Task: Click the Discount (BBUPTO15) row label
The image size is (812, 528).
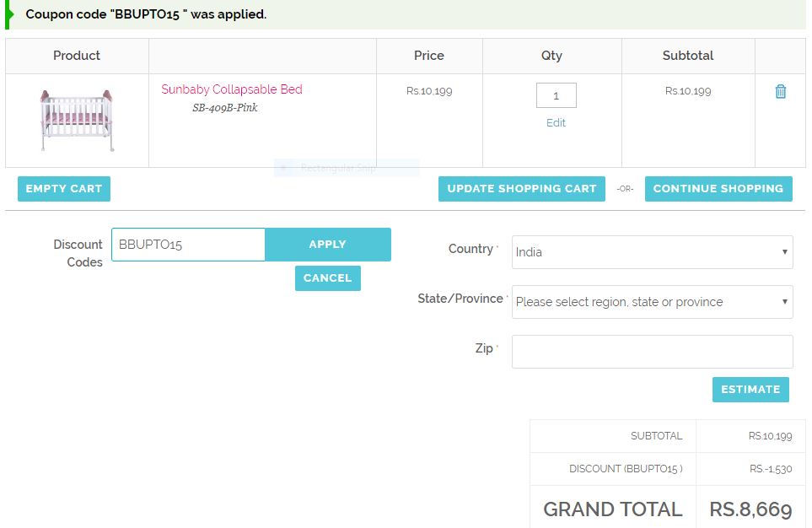Action: pyautogui.click(x=625, y=469)
